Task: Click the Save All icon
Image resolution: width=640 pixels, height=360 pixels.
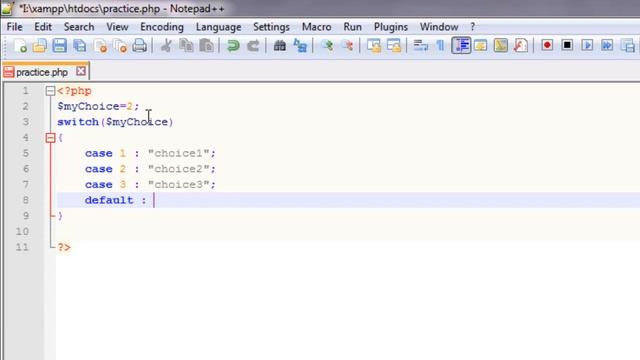Action: 80,46
